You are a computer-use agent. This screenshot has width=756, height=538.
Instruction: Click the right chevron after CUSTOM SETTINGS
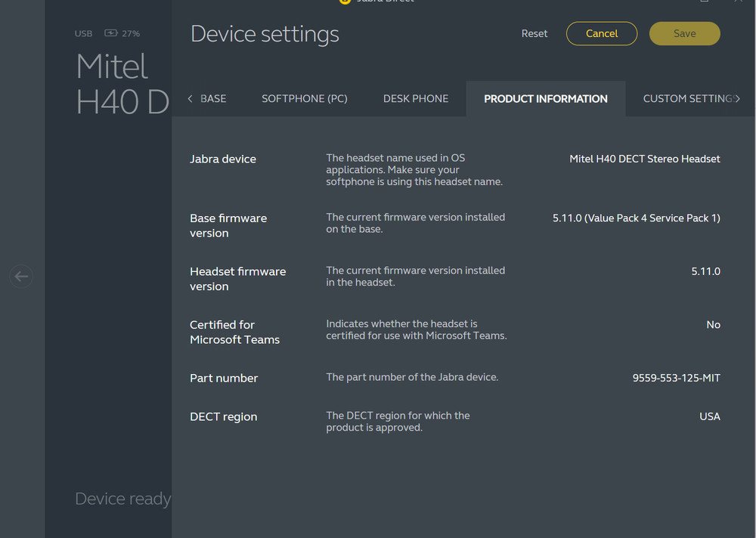click(737, 98)
